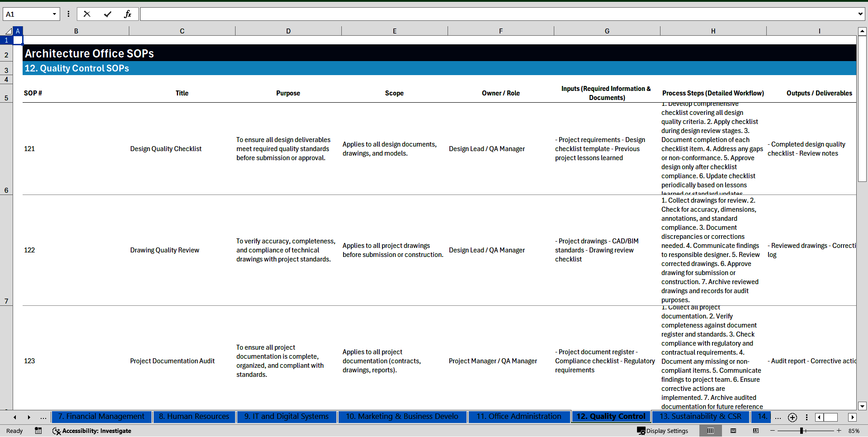
Task: Click the vertical scrollbar down arrow
Action: [862, 406]
